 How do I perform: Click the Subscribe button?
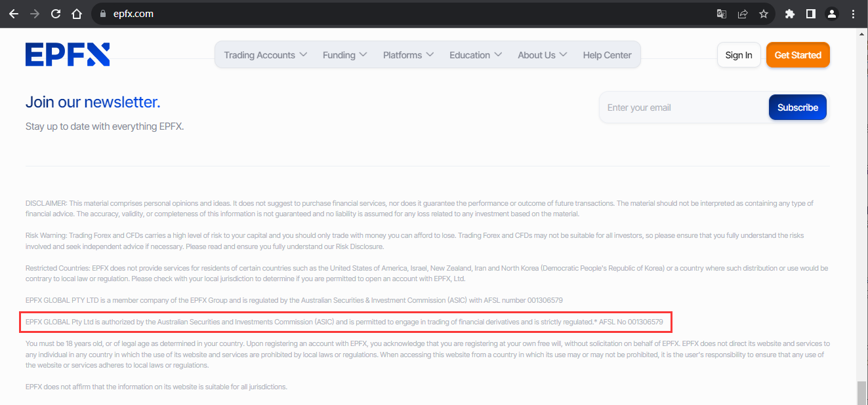click(798, 107)
